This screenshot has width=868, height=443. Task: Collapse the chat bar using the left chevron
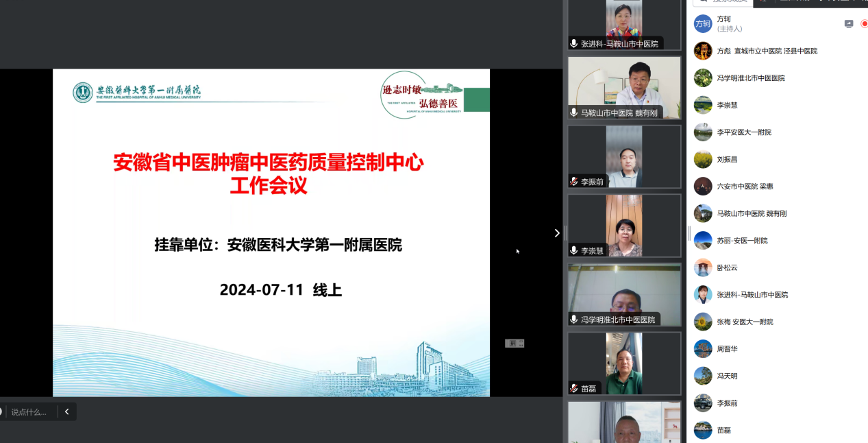[x=66, y=412]
